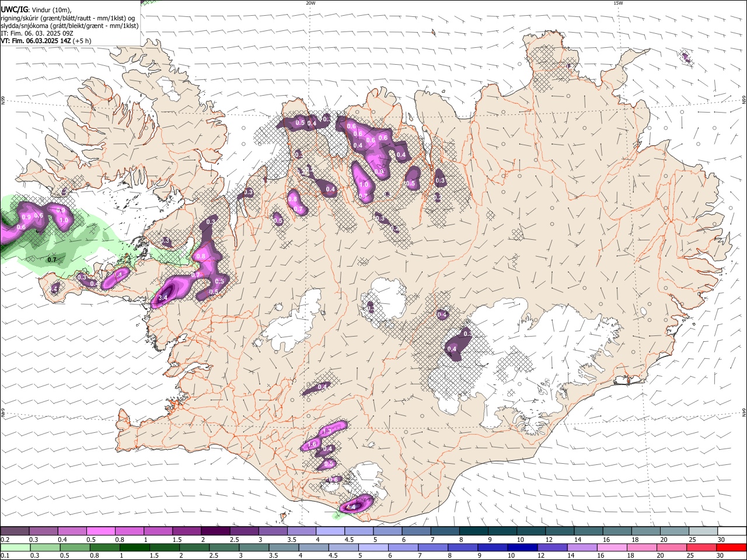Pick the violet 14 swatch in rain scale
The height and width of the screenshot is (560, 747).
coord(582,548)
